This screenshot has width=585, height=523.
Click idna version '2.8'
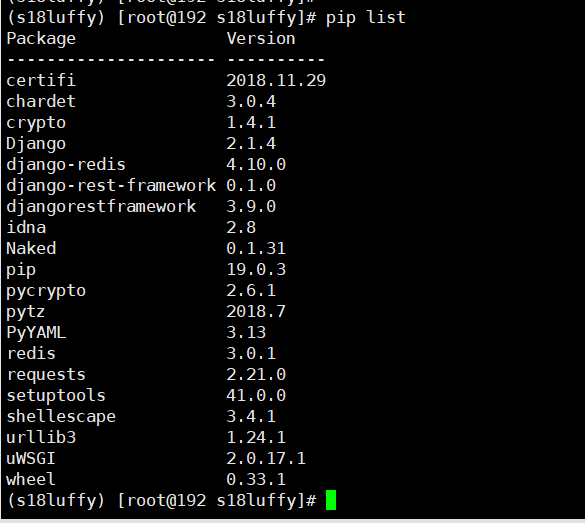point(241,227)
